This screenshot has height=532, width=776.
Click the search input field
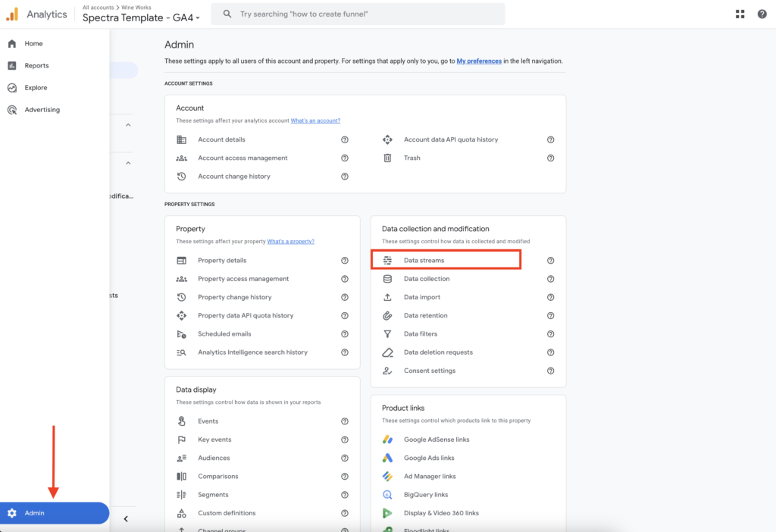point(364,14)
